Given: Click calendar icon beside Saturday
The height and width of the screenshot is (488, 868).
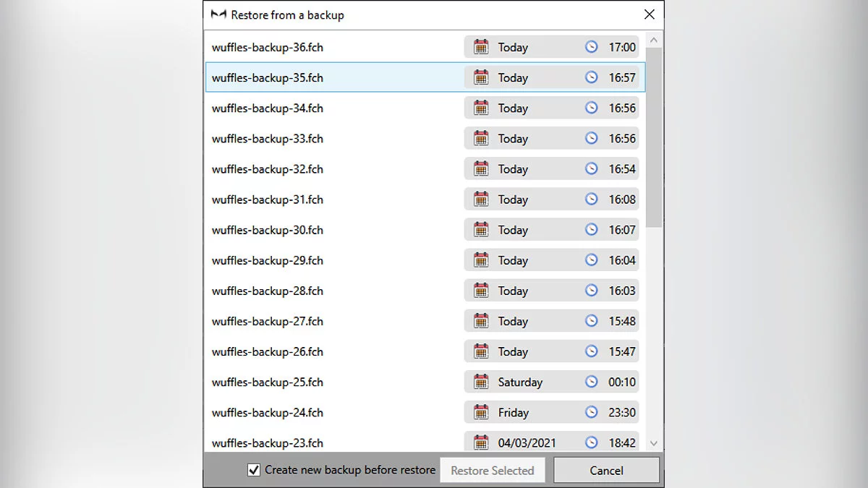Looking at the screenshot, I should tap(481, 382).
